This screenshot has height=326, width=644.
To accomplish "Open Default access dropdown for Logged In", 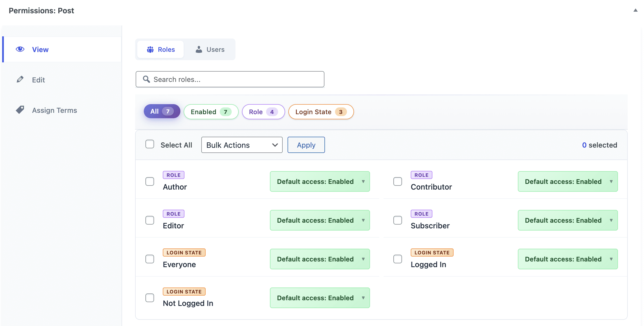I will (568, 259).
